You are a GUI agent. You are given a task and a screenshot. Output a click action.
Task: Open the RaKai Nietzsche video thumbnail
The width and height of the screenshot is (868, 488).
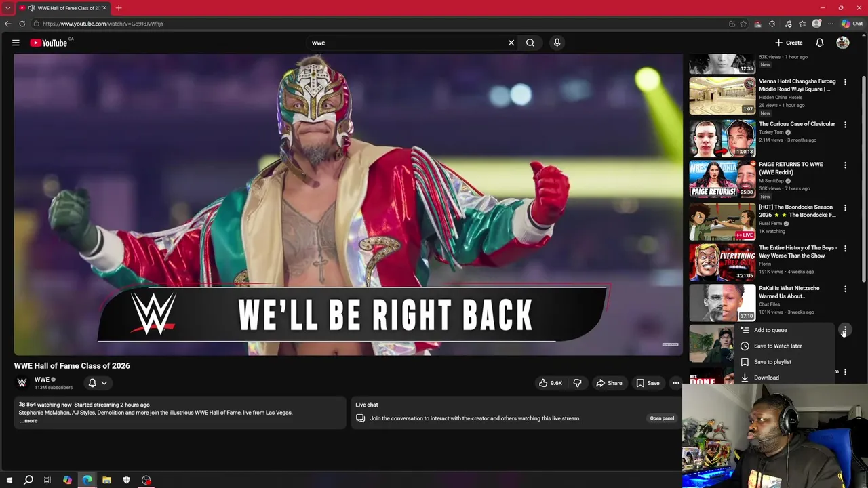(722, 303)
